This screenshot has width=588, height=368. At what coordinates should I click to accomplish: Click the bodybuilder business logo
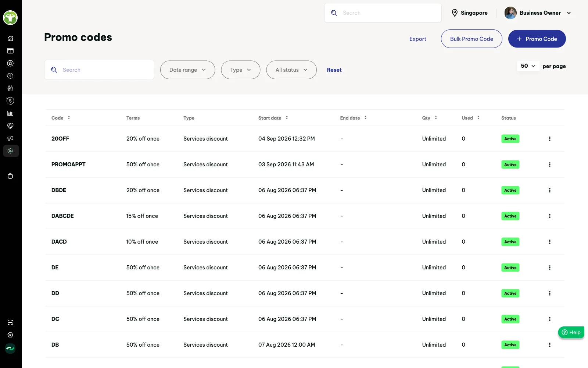10,18
